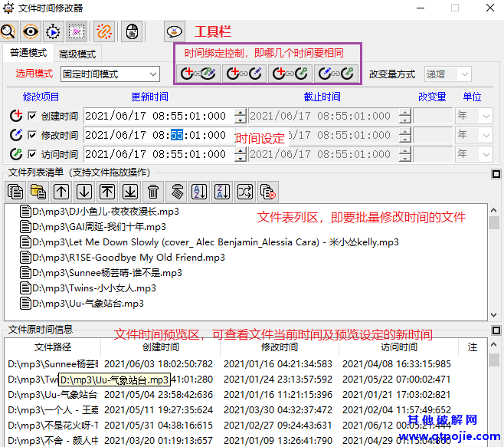Click the add folder list icon
Screen dimensions: 504x447
tap(38, 192)
